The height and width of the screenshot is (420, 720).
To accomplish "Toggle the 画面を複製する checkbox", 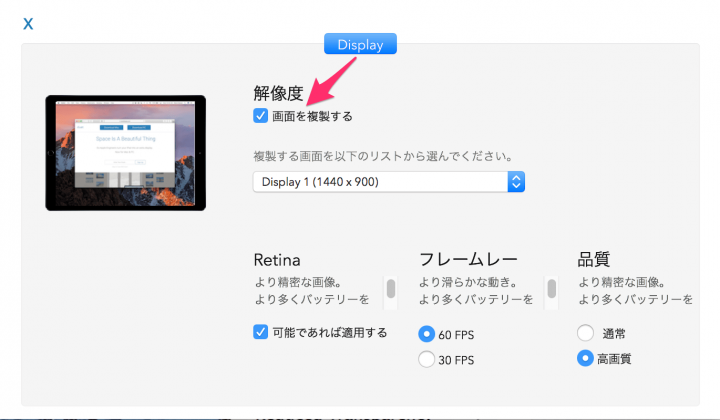I will (x=260, y=116).
